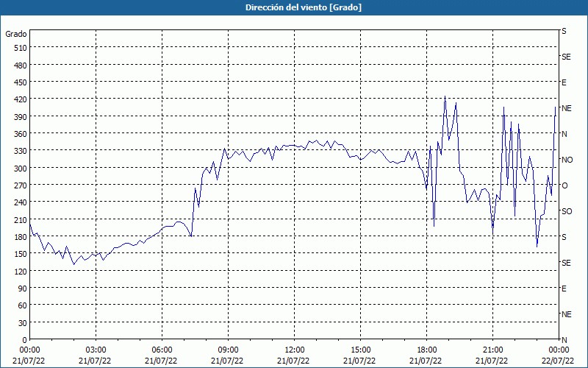This screenshot has height=368, width=588.
Task: Click the 15:00 time label
Action: coord(360,350)
